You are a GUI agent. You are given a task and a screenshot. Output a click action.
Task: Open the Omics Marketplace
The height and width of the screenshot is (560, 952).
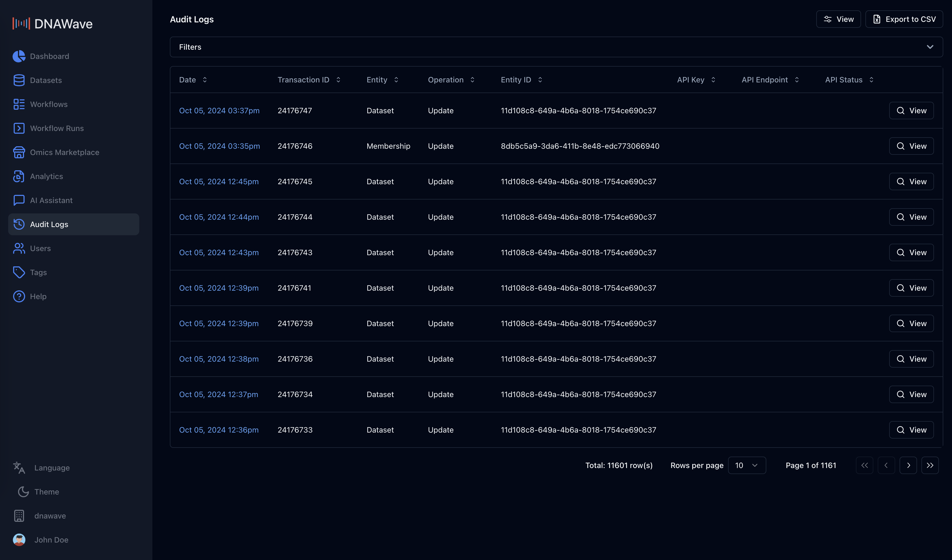coord(65,152)
